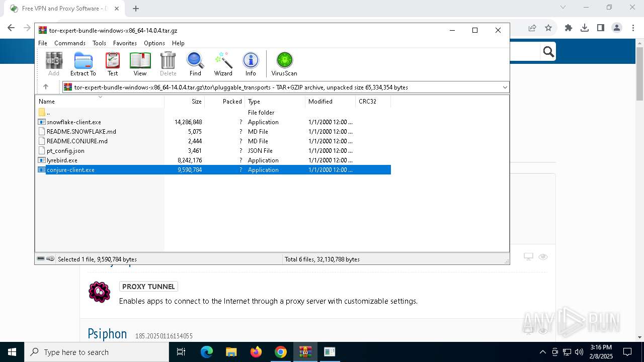This screenshot has width=644, height=362.
Task: Click the Find magnifier icon
Action: (x=195, y=64)
